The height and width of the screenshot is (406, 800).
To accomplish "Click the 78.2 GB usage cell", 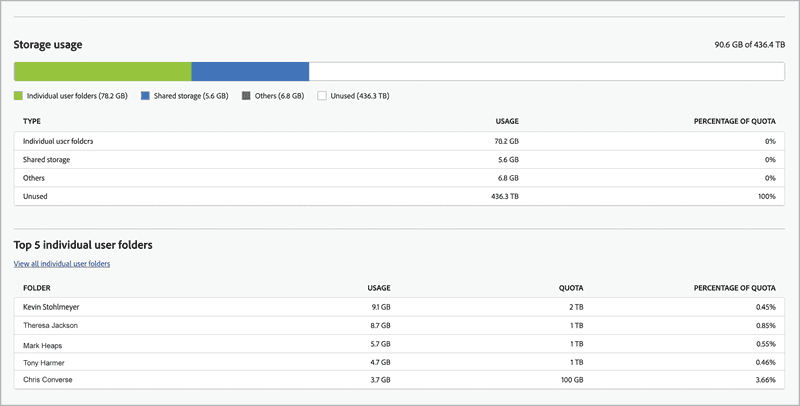I will [x=507, y=141].
